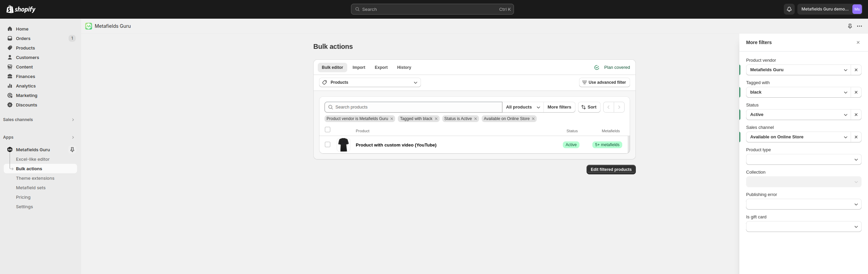Open the Ms account avatar
This screenshot has height=274, width=868.
pos(857,9)
